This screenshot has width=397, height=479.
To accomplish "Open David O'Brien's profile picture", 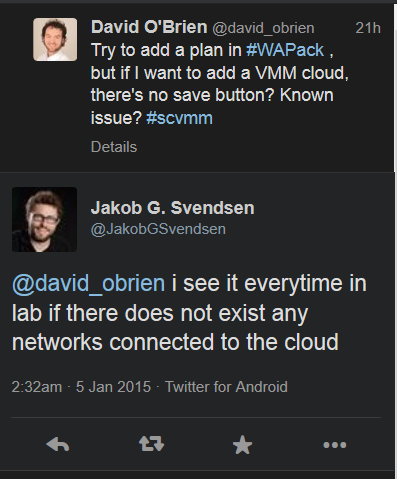I will click(x=55, y=40).
